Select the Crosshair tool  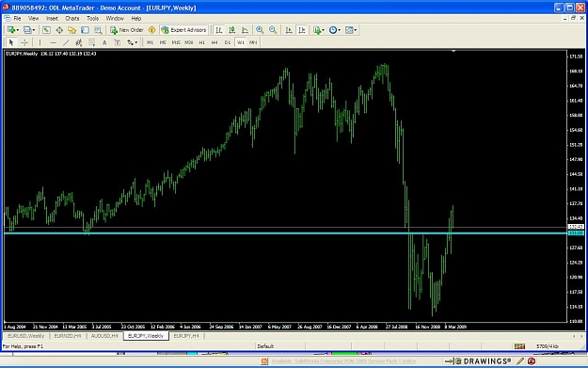coord(24,42)
